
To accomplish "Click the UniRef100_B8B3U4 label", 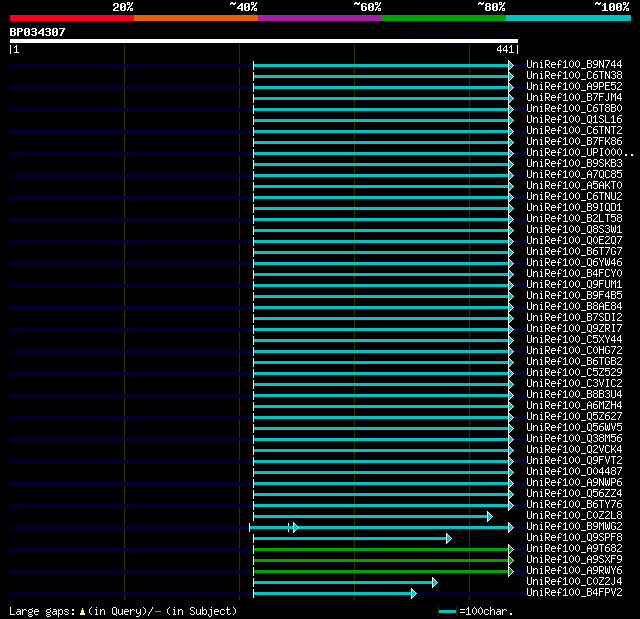I will 574,395.
